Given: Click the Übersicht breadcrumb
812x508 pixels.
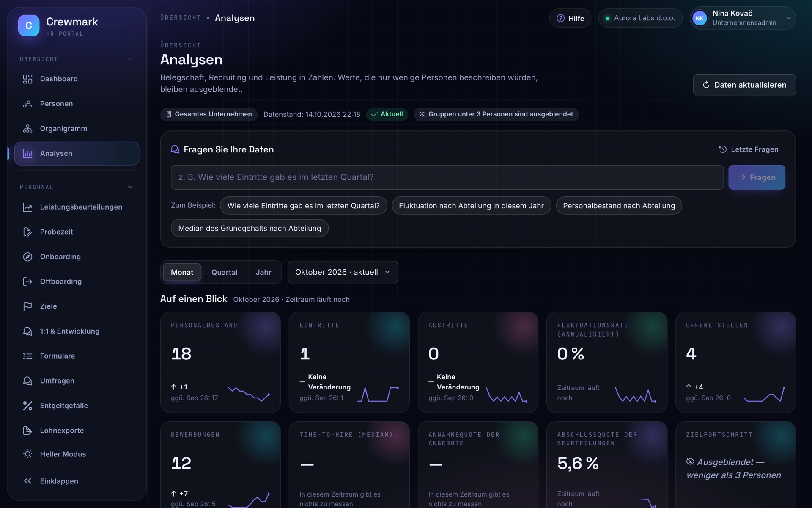Looking at the screenshot, I should point(181,18).
